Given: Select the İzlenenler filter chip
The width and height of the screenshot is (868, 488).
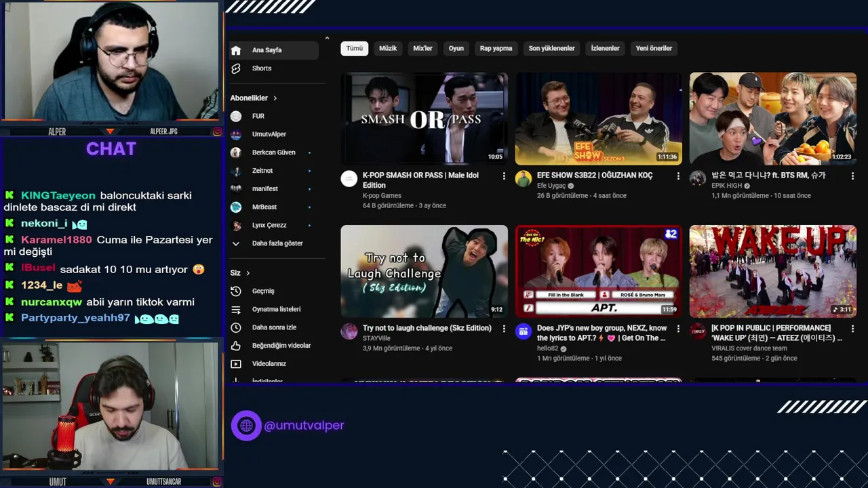Looking at the screenshot, I should [x=605, y=48].
